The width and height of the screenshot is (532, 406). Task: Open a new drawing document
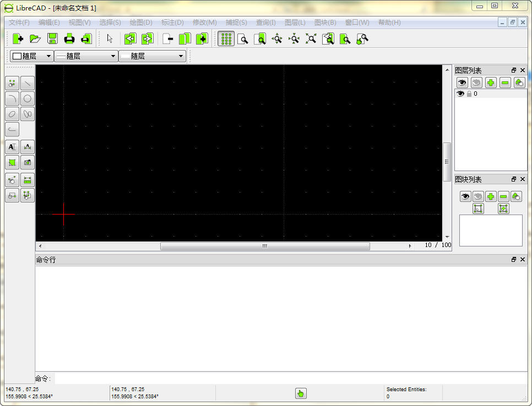coord(17,39)
